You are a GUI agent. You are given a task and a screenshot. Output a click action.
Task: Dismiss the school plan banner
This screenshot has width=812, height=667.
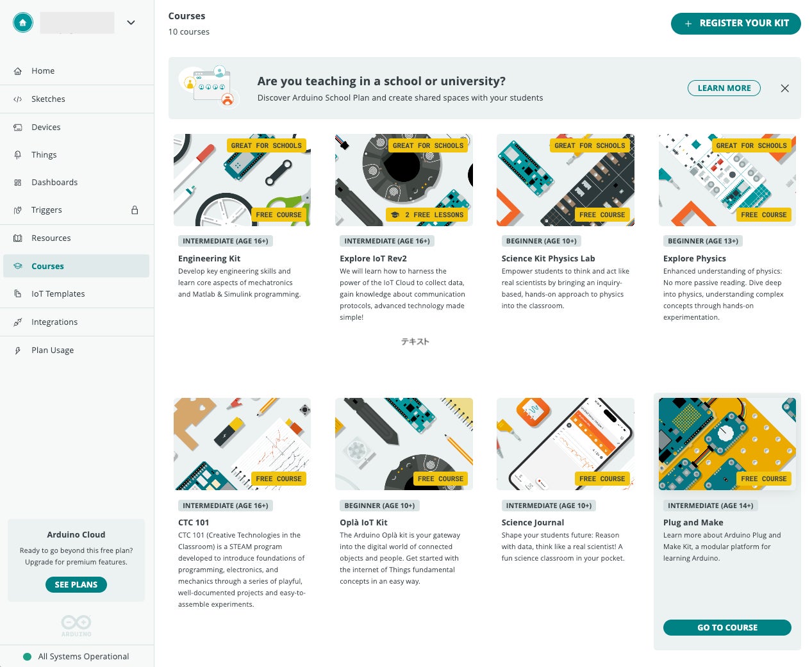click(784, 88)
